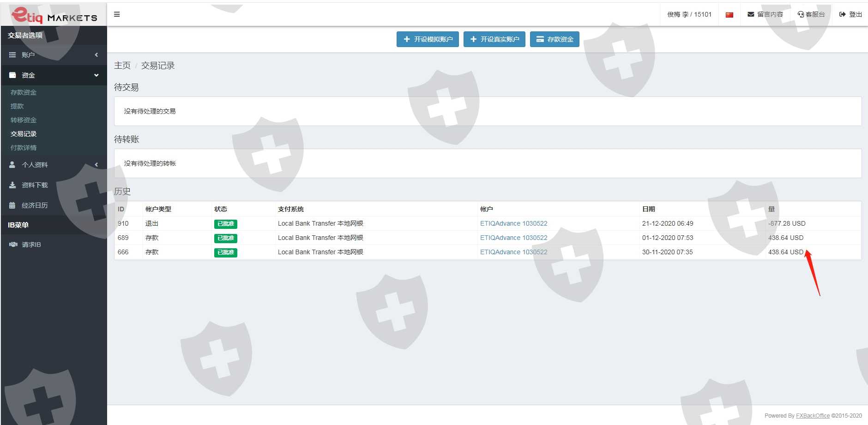The height and width of the screenshot is (425, 868).
Task: Click the handshake icon for 请求IB
Action: pos(13,245)
